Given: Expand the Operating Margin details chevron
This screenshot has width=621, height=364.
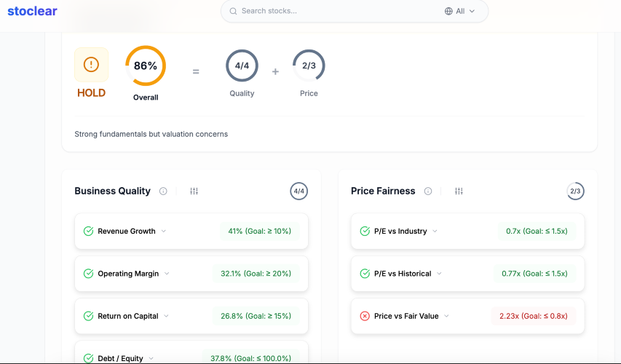Looking at the screenshot, I should [167, 274].
